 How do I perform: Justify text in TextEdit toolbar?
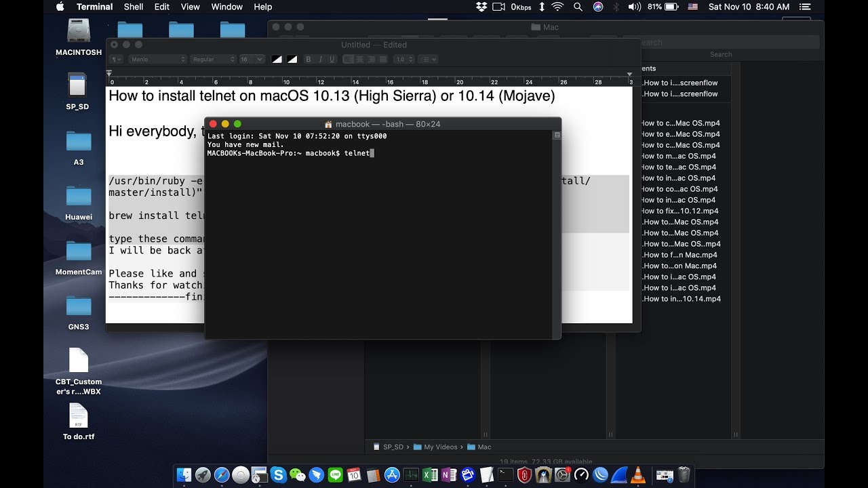click(x=382, y=60)
